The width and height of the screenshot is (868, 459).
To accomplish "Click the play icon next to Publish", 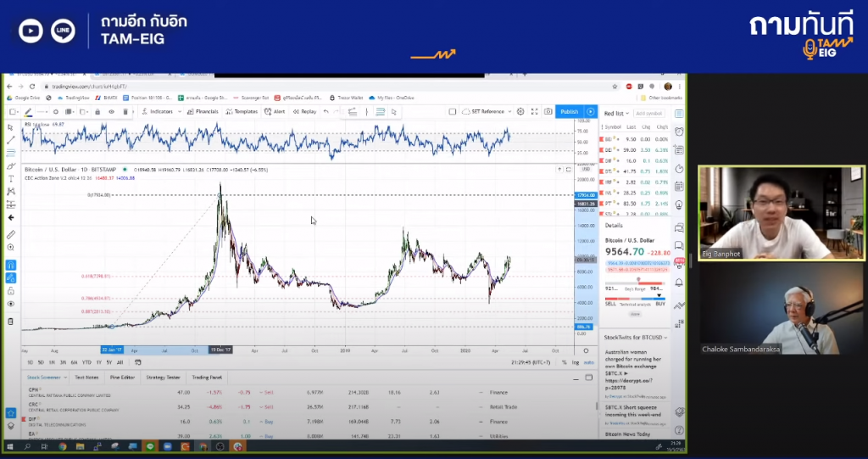I will click(x=591, y=111).
